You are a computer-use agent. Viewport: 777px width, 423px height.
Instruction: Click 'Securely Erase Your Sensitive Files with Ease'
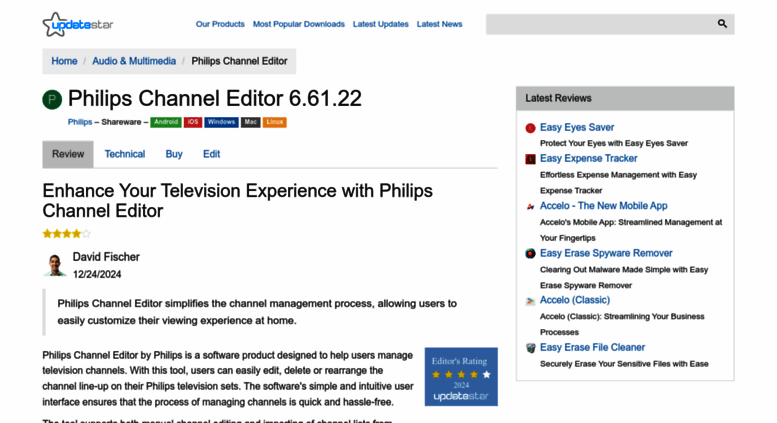624,364
